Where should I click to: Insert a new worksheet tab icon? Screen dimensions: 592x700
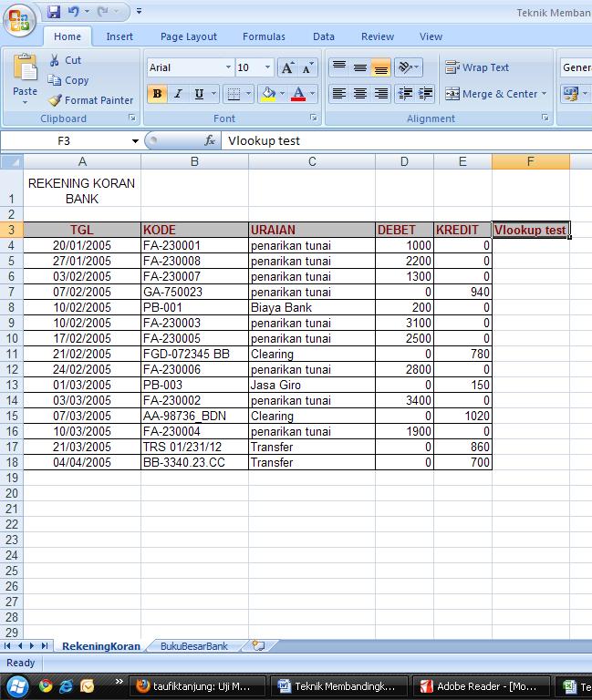point(258,645)
